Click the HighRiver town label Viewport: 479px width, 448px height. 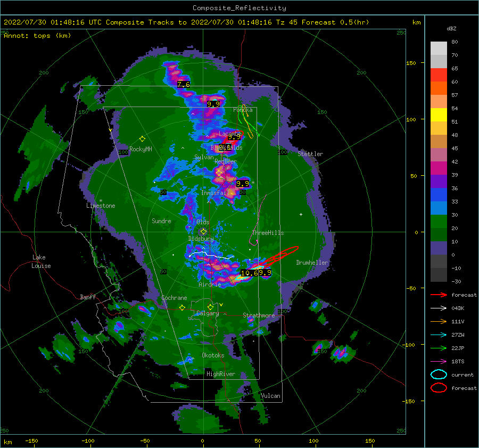[x=221, y=374]
